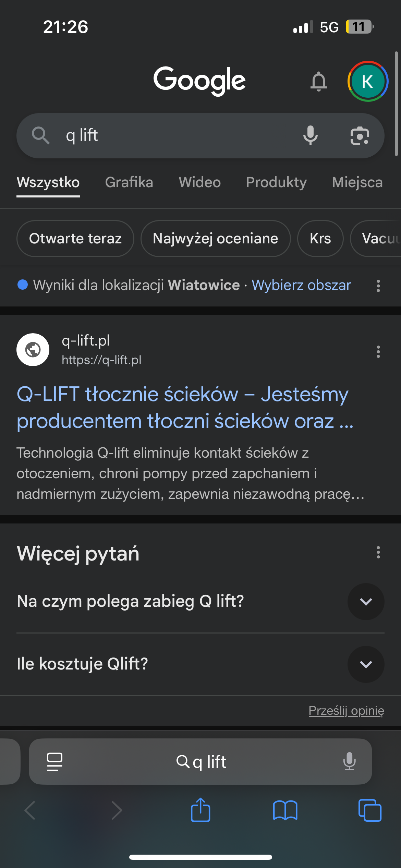401x868 pixels.
Task: Open the q-lift.pl result options menu
Action: [378, 352]
